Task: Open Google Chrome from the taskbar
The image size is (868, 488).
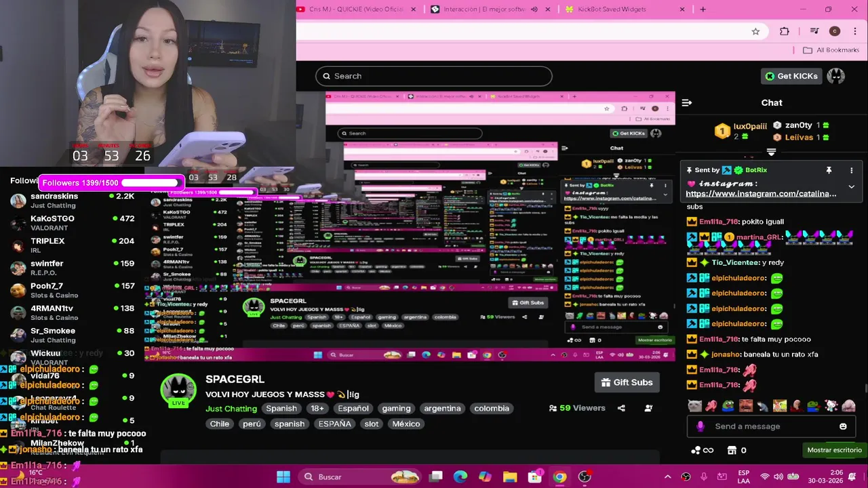Action: coord(559,476)
